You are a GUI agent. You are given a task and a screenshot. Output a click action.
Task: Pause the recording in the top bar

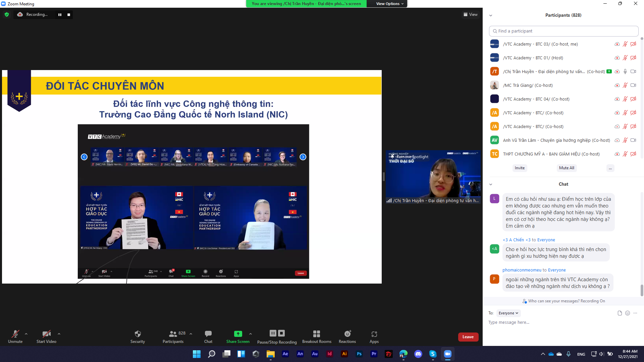pos(60,15)
